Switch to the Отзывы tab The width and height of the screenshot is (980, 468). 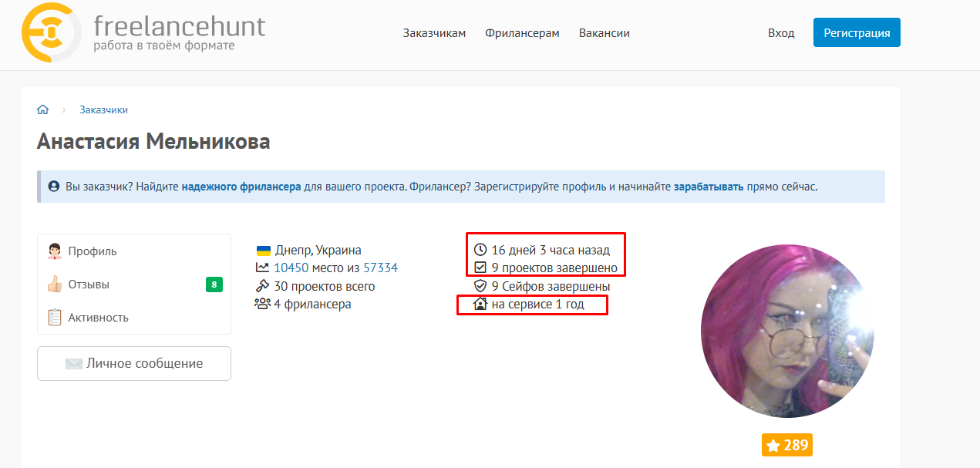(89, 285)
